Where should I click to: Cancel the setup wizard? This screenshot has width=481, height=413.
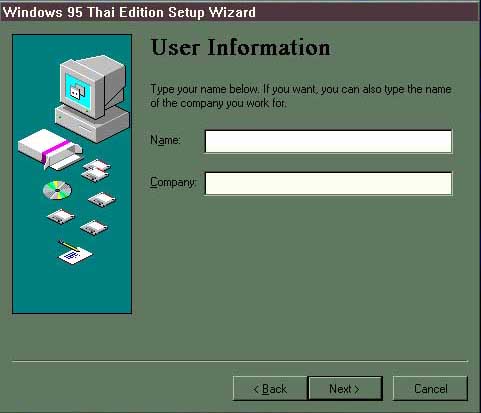pyautogui.click(x=430, y=389)
